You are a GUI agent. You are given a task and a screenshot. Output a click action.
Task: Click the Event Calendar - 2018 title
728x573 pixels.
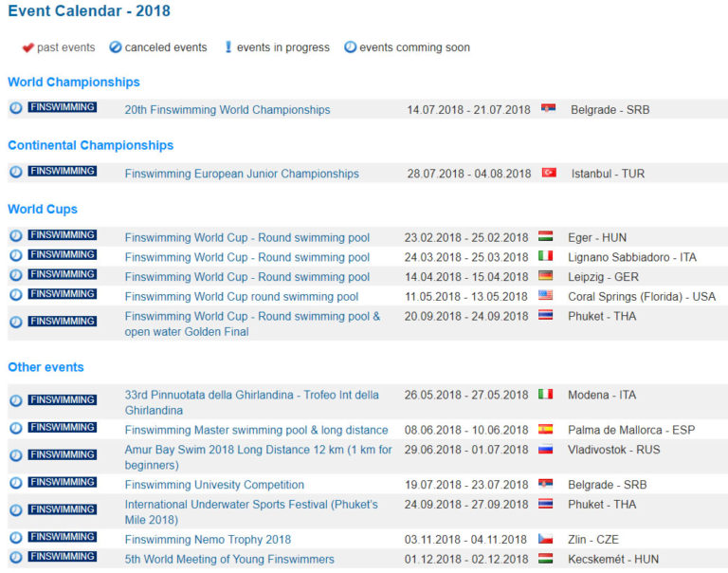click(89, 10)
